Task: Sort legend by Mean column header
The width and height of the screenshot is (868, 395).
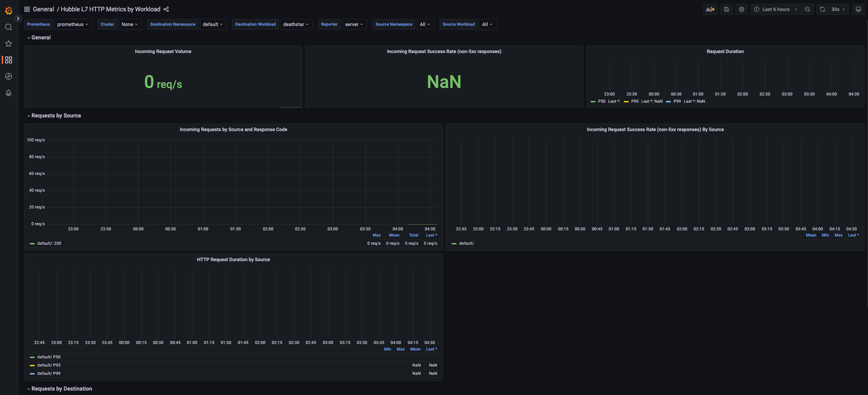Action: [394, 235]
